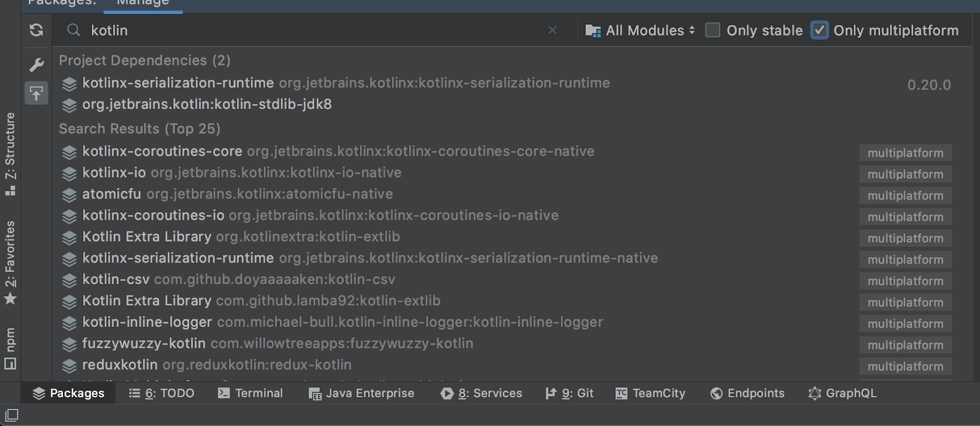Click the GraphQL logo icon
Image resolution: width=980 pixels, height=426 pixels.
click(815, 394)
